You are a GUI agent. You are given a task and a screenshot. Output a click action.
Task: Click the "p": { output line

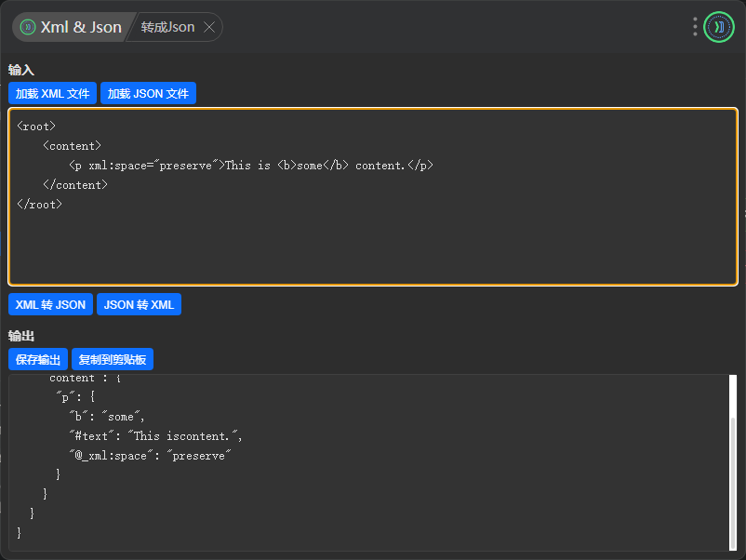coord(75,397)
